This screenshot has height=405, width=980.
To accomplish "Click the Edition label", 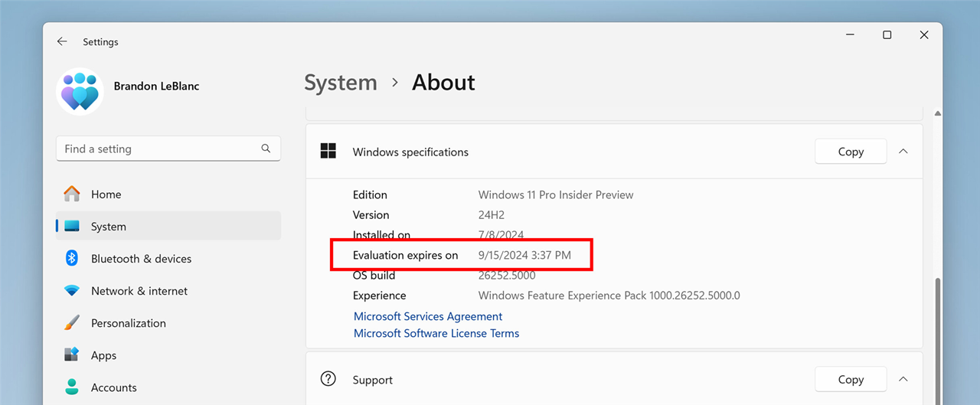I will point(370,194).
